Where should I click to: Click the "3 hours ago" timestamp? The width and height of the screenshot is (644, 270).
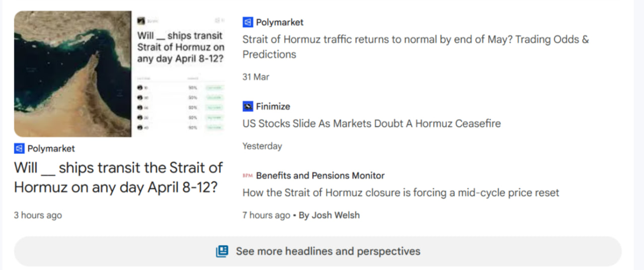pyautogui.click(x=38, y=215)
